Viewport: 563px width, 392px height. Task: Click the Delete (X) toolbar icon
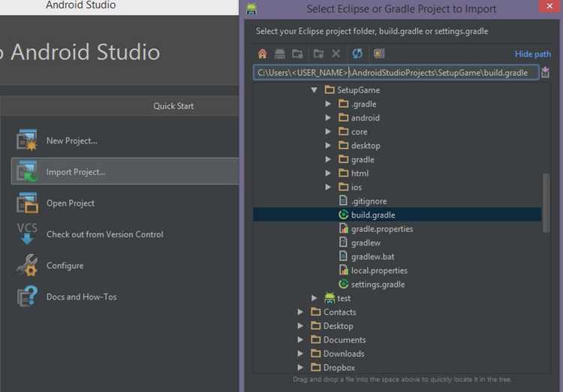[336, 54]
